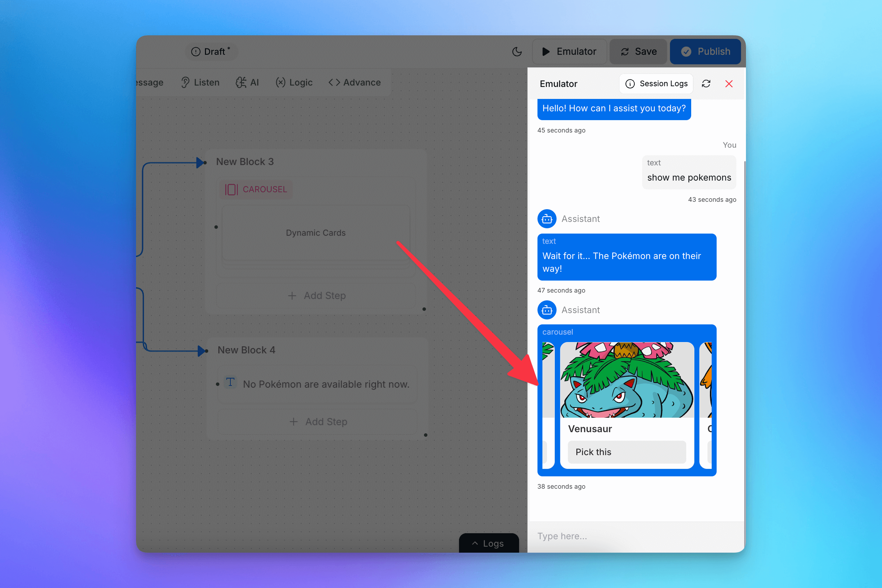Click New Block 4's output connector dot
The width and height of the screenshot is (882, 588).
[425, 435]
